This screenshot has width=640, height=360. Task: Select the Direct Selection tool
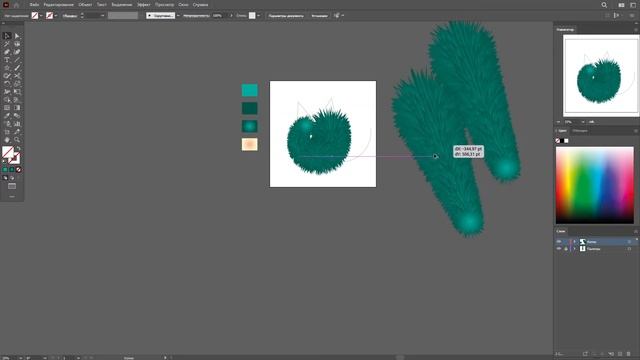(x=17, y=36)
